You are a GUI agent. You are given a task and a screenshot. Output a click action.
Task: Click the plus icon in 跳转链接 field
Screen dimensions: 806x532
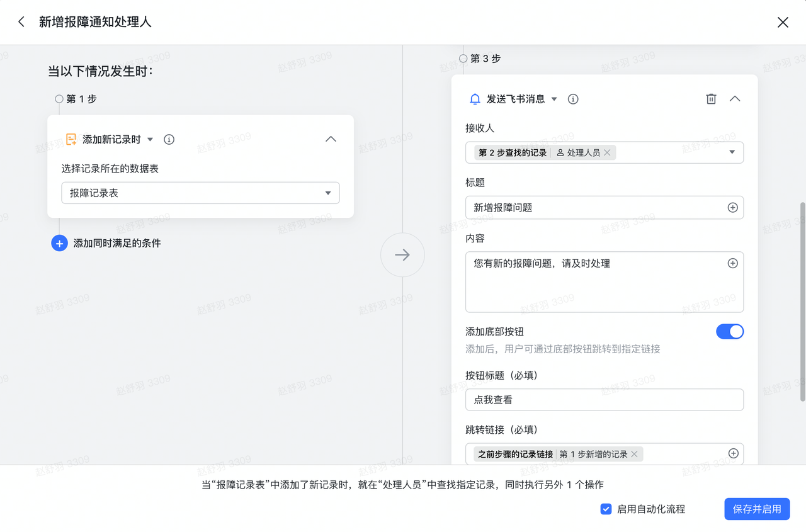point(733,453)
